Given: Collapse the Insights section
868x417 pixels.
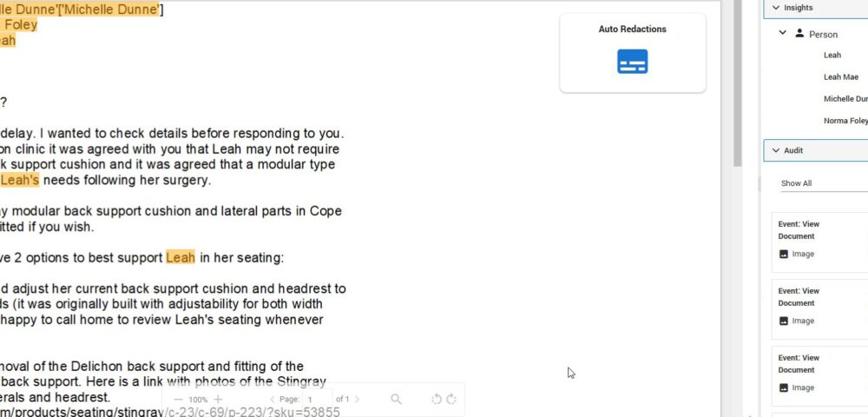Looking at the screenshot, I should tap(776, 8).
